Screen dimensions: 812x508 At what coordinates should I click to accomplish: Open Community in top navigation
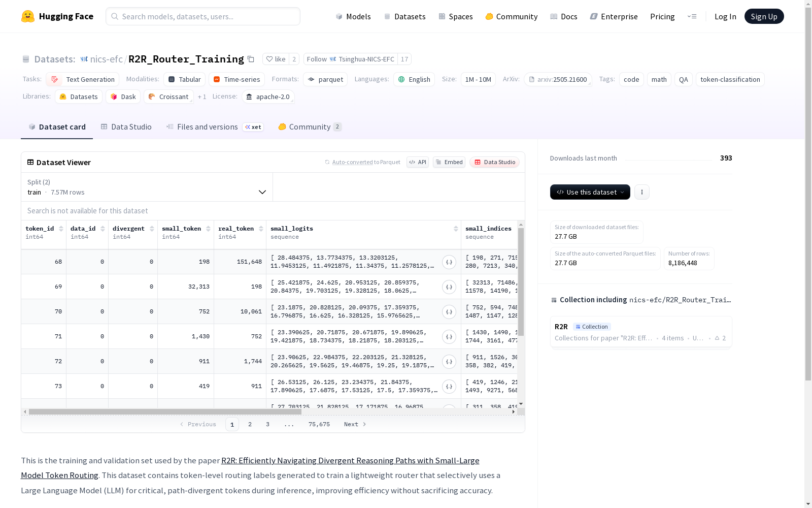tap(511, 16)
